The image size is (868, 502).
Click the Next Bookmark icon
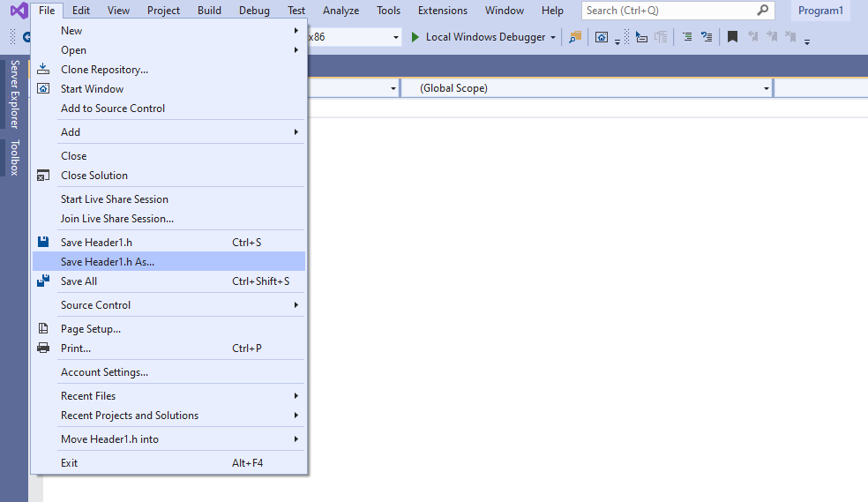tap(772, 37)
